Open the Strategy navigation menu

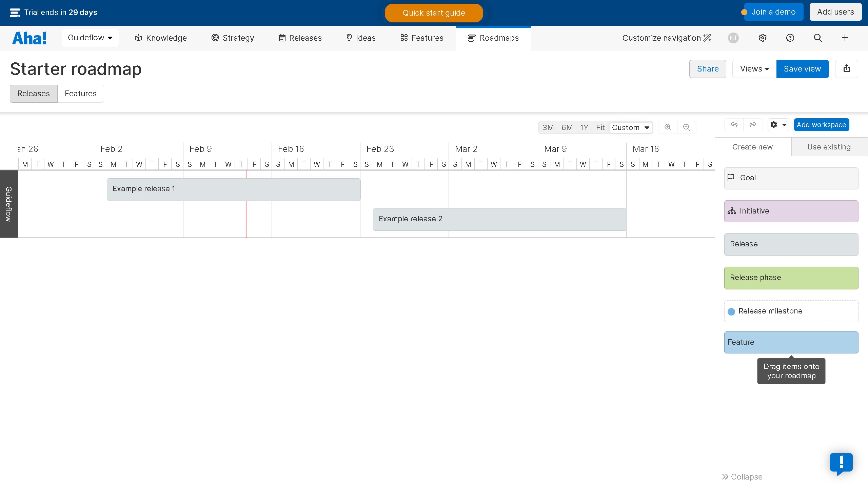tap(233, 38)
